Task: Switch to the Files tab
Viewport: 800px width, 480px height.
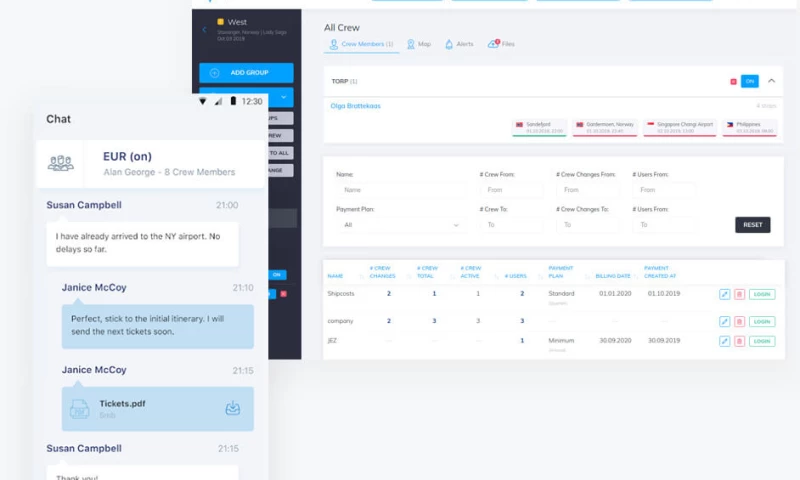Action: tap(501, 44)
